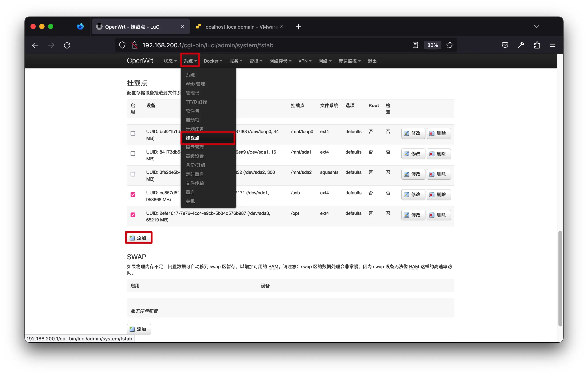Image resolution: width=588 pixels, height=375 pixels.
Task: Click 删除 button for /mnt/sda1 row
Action: coord(438,154)
